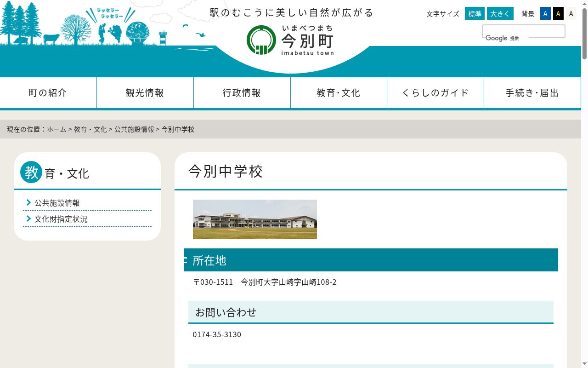Click the 今別中学校 page title heading
The width and height of the screenshot is (588, 368).
click(226, 171)
